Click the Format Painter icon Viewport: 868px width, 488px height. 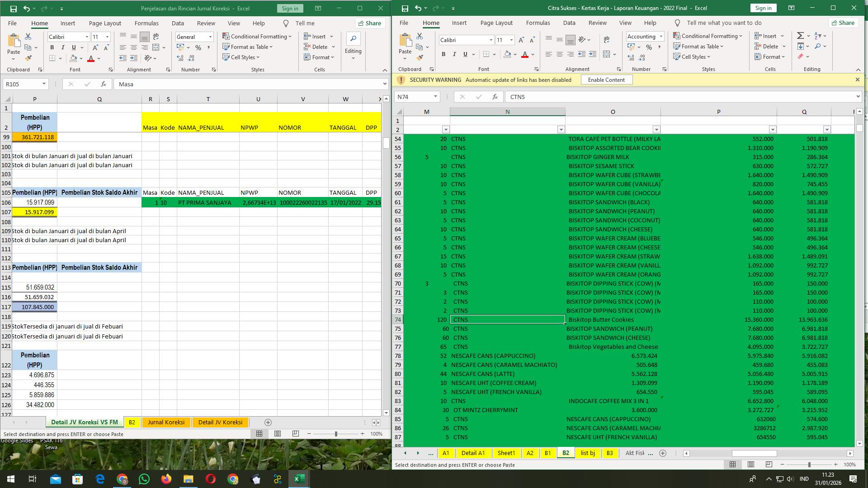click(420, 57)
